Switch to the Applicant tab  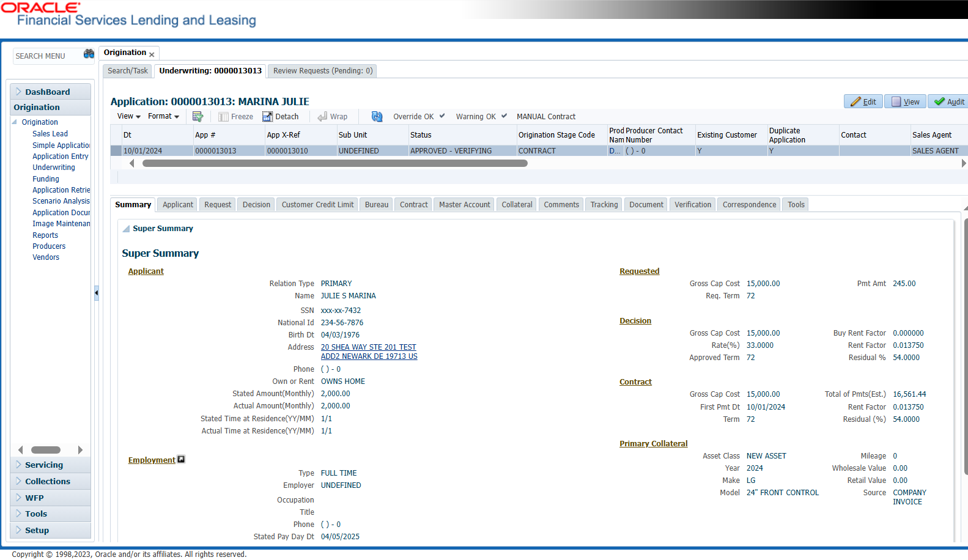click(178, 205)
